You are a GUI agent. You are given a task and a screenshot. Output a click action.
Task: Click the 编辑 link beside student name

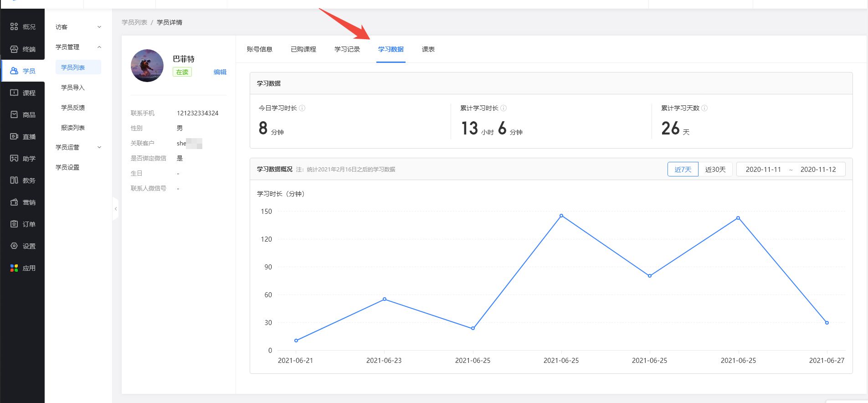(220, 72)
